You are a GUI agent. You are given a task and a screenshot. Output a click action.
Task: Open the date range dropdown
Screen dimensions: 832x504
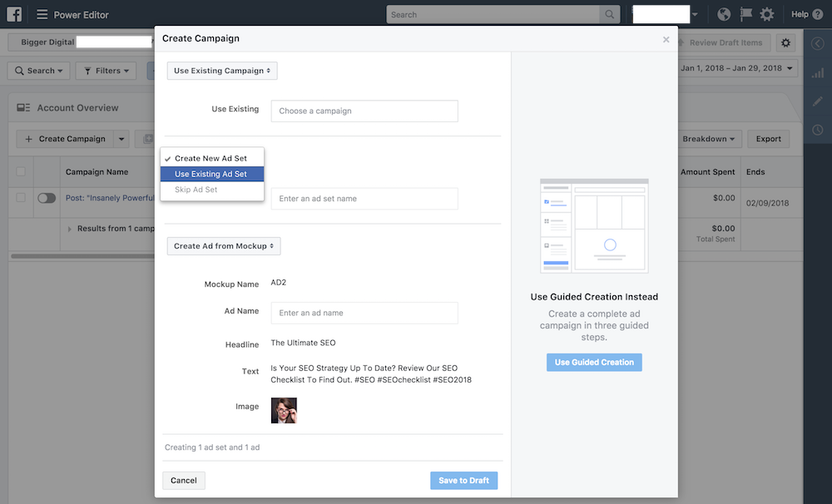tap(737, 68)
